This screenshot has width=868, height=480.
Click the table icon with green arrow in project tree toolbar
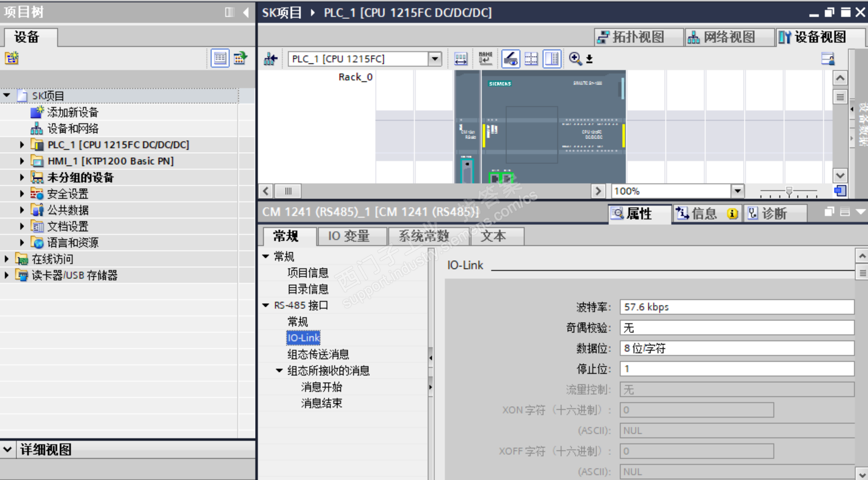point(240,58)
